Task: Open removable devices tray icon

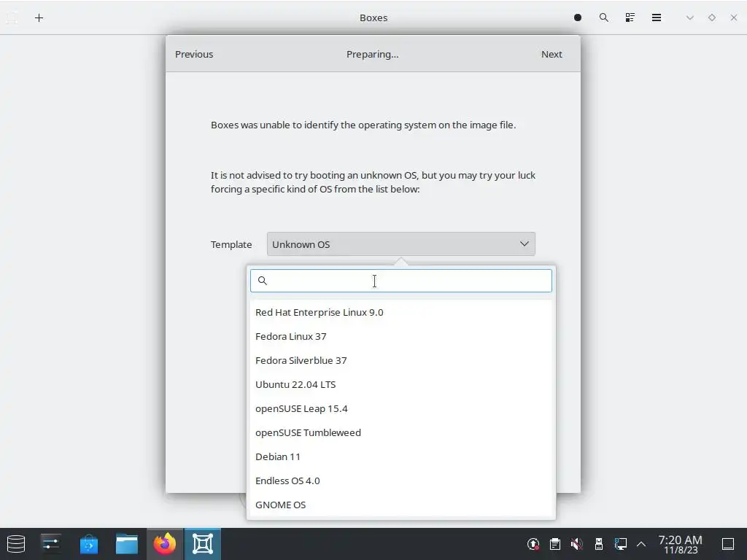Action: pyautogui.click(x=599, y=544)
